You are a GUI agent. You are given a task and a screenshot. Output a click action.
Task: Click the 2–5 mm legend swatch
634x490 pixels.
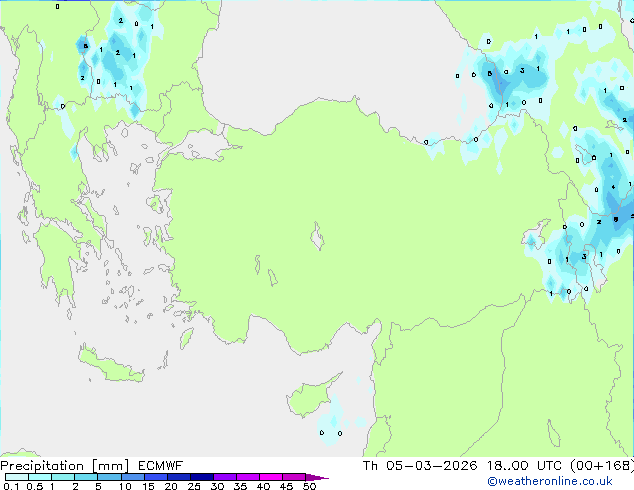86,477
